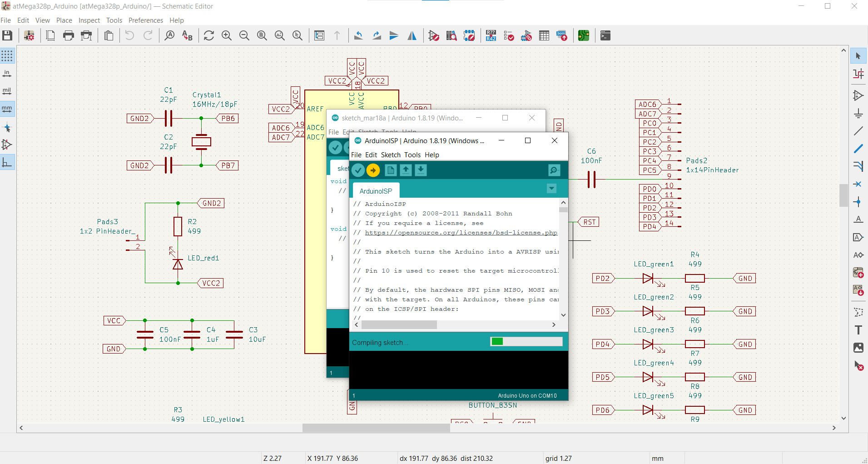Refresh the schematic view
This screenshot has width=868, height=464.
pyautogui.click(x=209, y=35)
